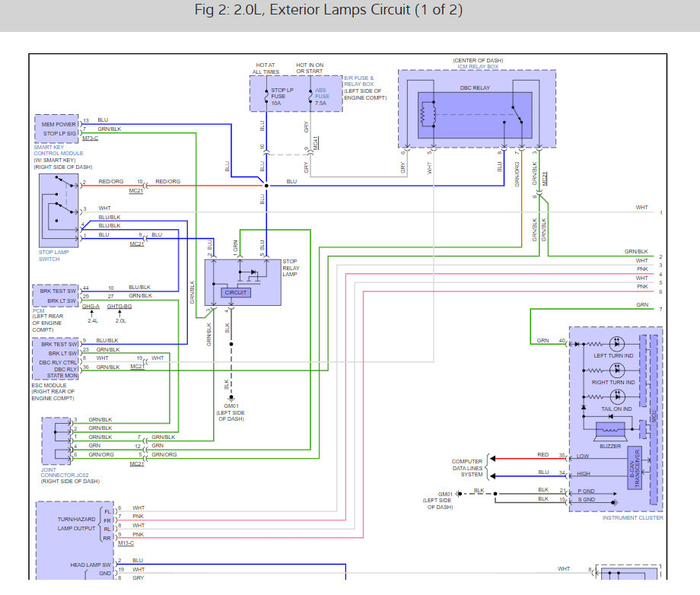Select the "E/R FUSE & RELAY BOX" label
Viewport: 700px width, 595px height.
point(359,81)
